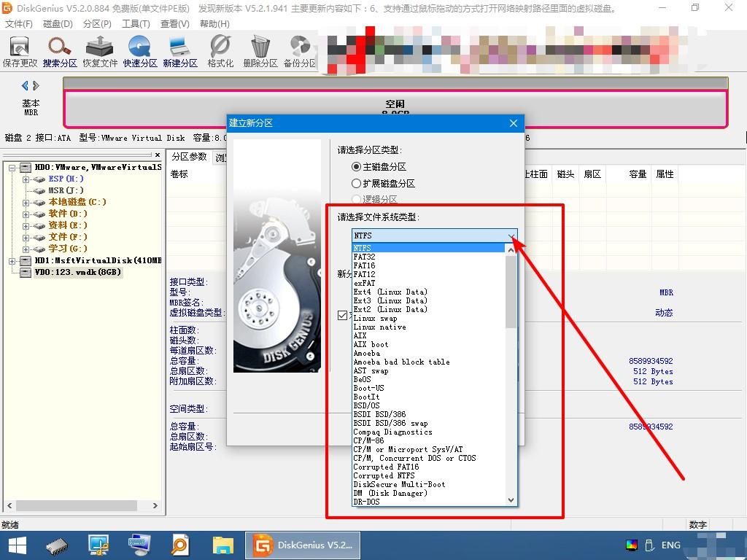The height and width of the screenshot is (560, 747).
Task: Choose the 逻辑分区 radio option
Action: [x=355, y=198]
